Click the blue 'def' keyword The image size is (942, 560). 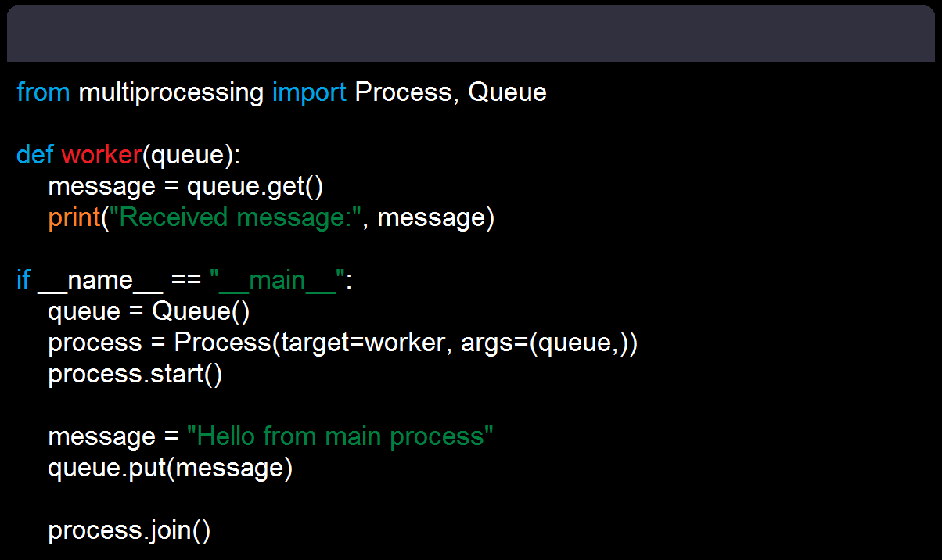[x=34, y=155]
